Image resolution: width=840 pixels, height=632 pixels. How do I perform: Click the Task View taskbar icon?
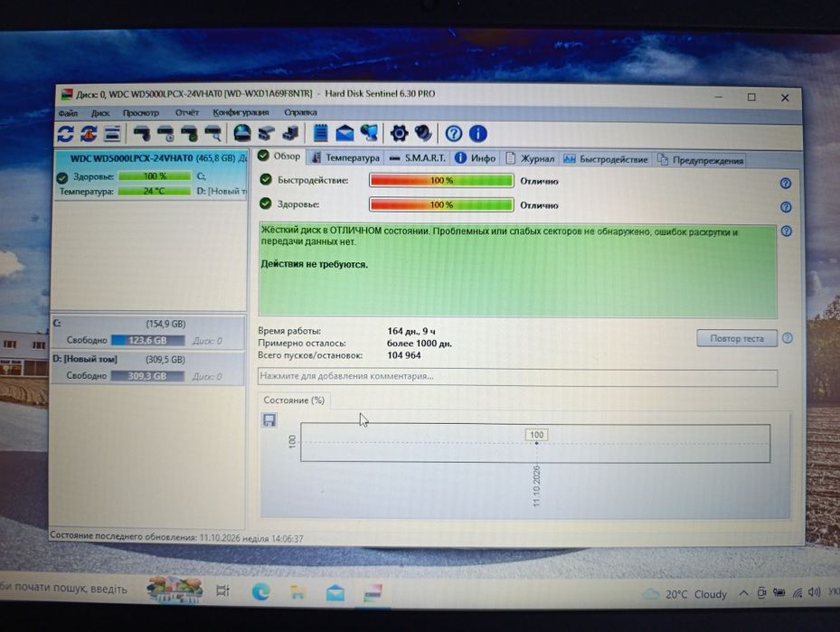click(222, 590)
